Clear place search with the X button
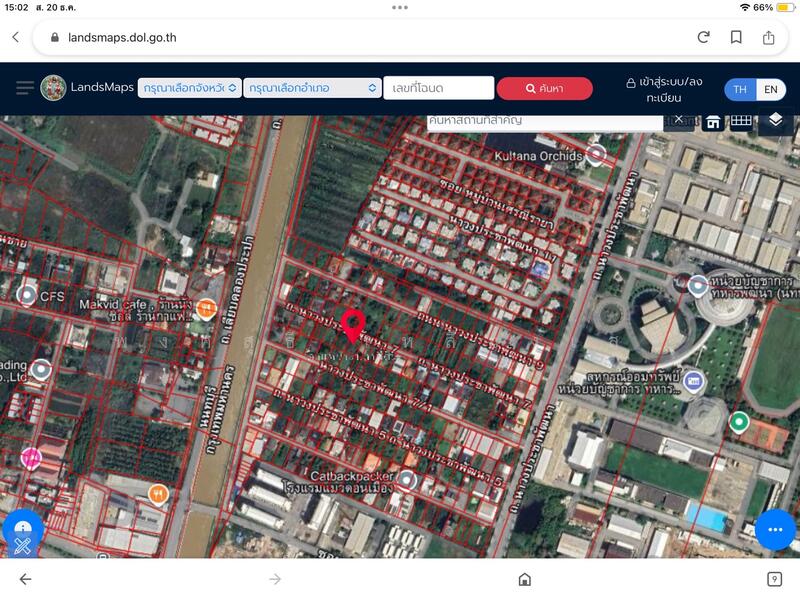Image resolution: width=800 pixels, height=600 pixels. [678, 119]
